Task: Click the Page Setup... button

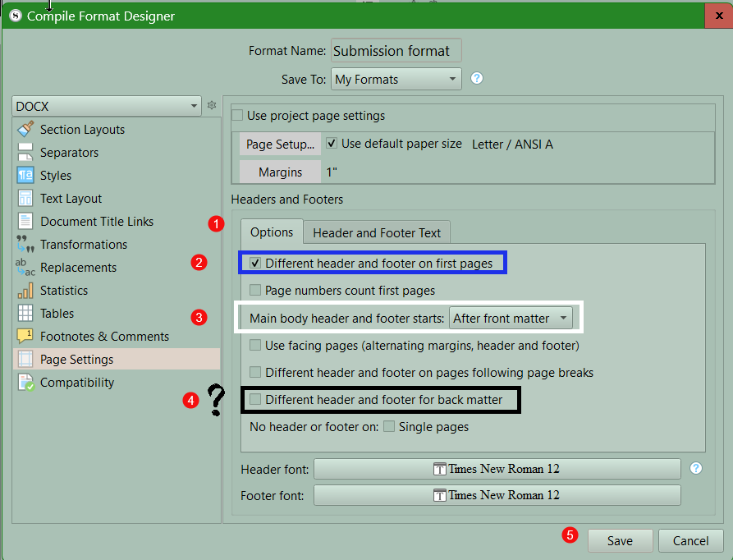Action: click(280, 144)
